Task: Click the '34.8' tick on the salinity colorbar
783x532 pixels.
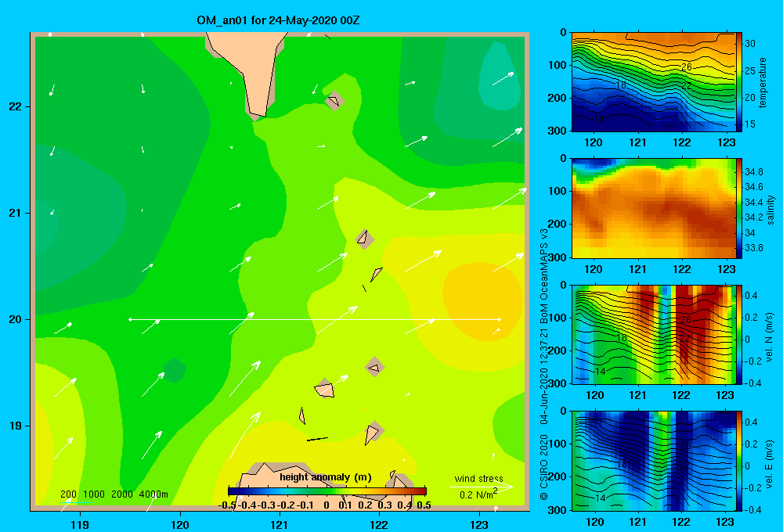Action: [753, 171]
